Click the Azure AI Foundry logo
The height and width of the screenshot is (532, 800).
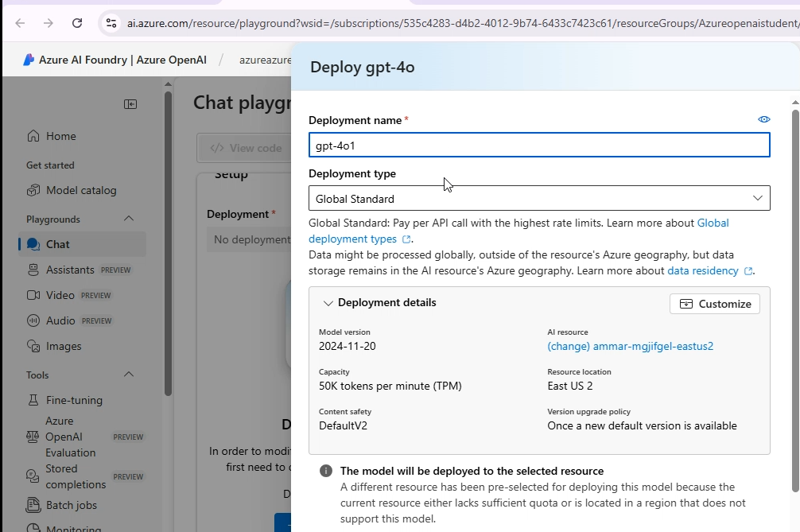tap(29, 60)
